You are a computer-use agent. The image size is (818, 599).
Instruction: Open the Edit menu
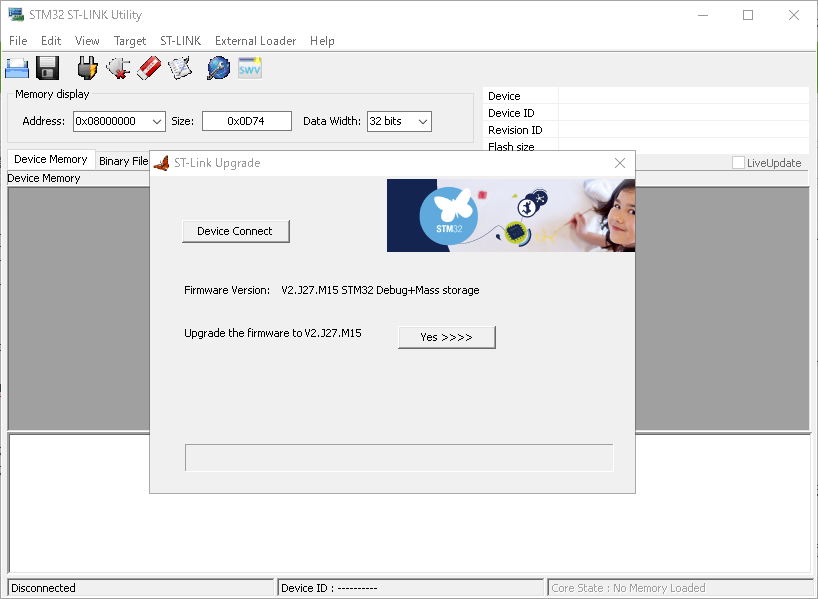point(51,41)
